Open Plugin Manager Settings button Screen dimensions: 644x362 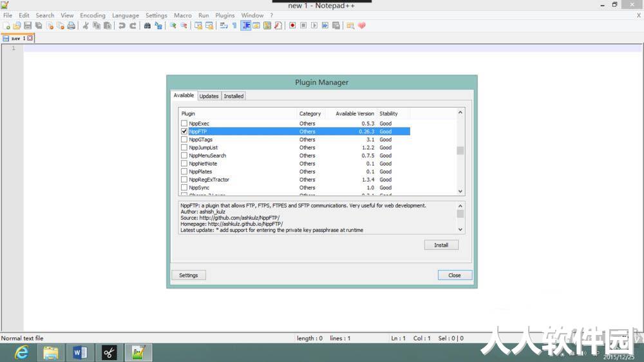pos(189,275)
